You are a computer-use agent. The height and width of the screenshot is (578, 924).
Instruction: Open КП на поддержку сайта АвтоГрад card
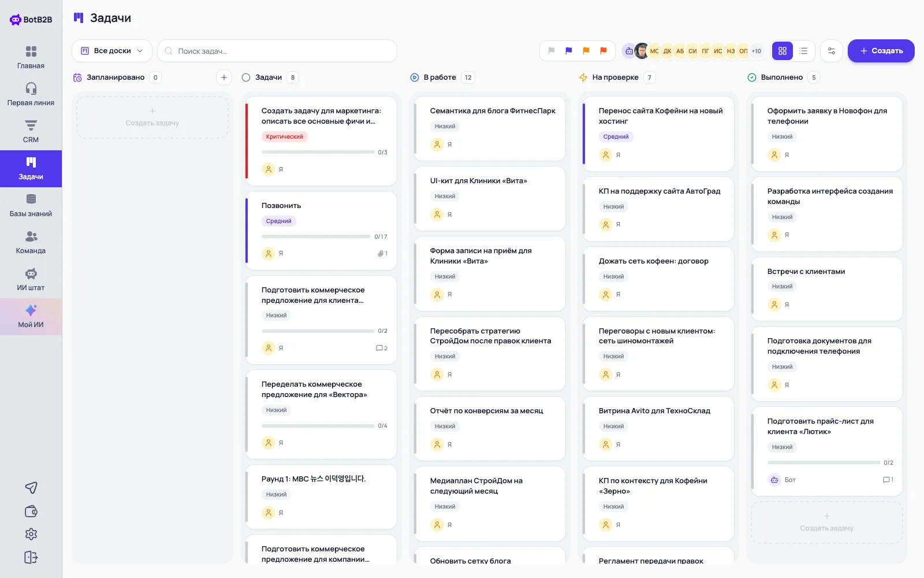658,209
